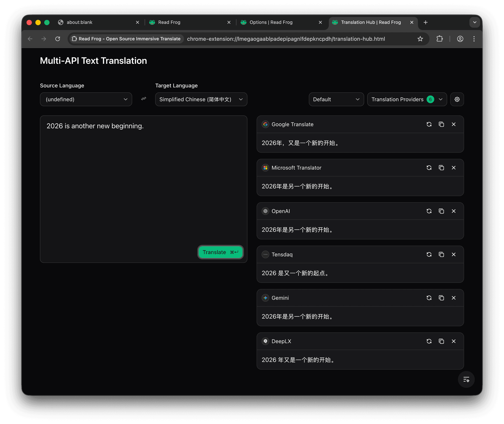Refresh the Microsoft Translator result

(429, 167)
